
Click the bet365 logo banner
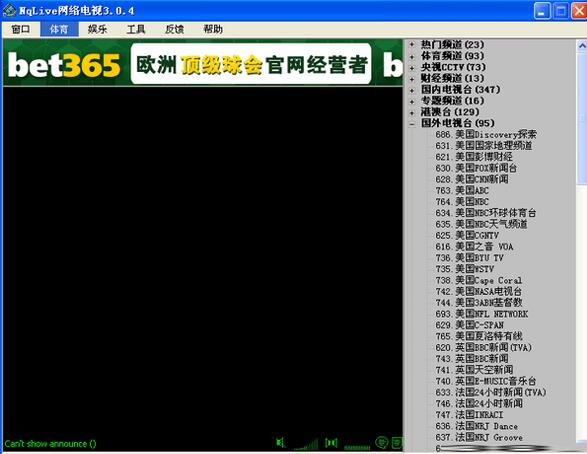click(64, 65)
